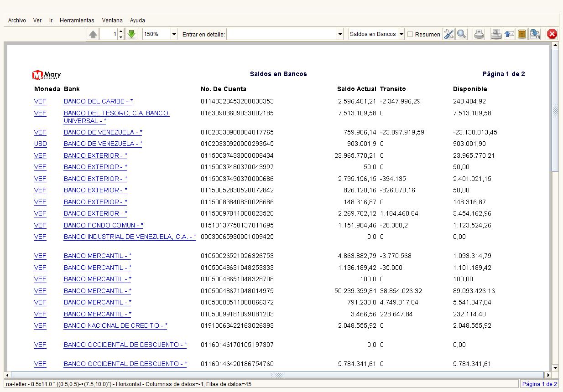Open the wrench and screwdriver settings tool
Image resolution: width=563 pixels, height=392 pixels.
(449, 34)
